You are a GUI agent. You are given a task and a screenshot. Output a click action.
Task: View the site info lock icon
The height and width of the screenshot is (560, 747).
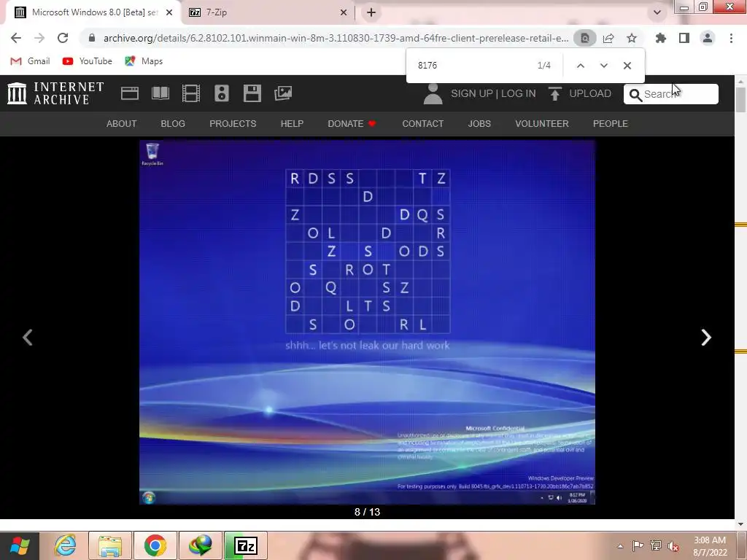click(92, 38)
